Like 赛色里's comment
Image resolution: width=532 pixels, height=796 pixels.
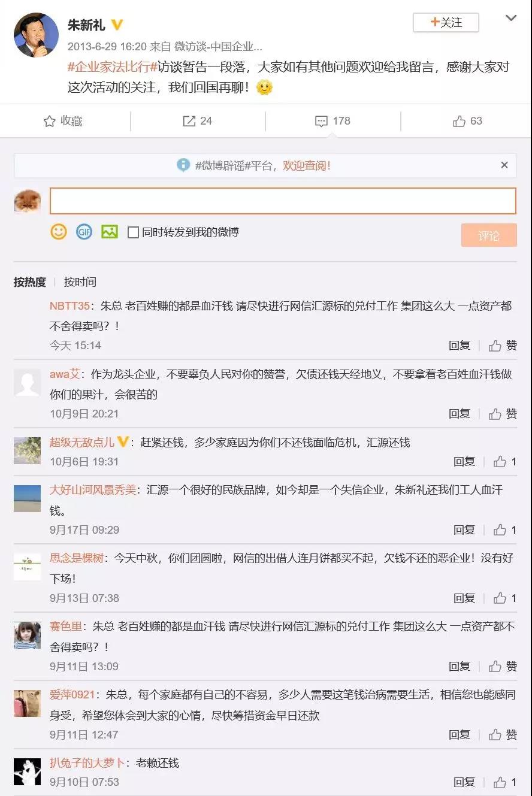[x=503, y=667]
